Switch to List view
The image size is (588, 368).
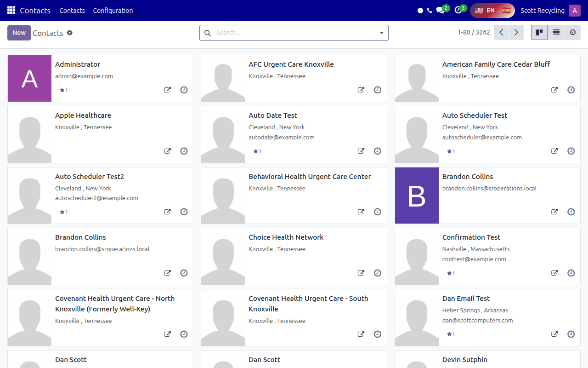tap(556, 33)
